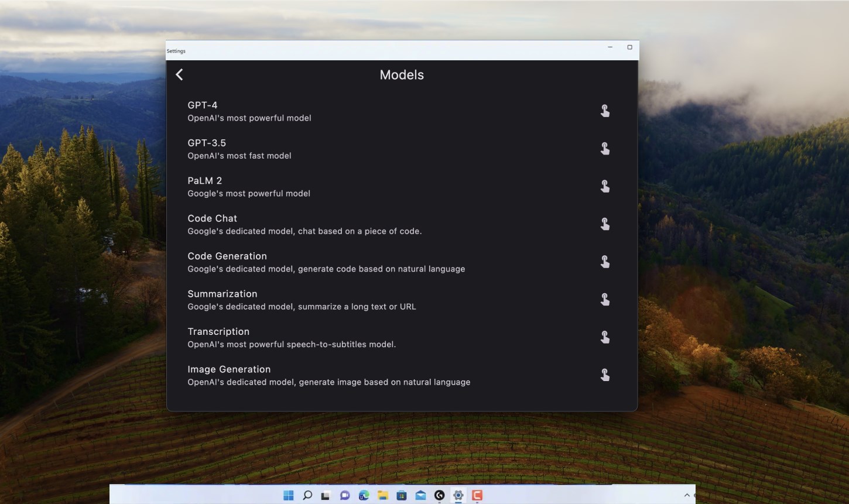Click the Settings window title text

click(x=176, y=51)
